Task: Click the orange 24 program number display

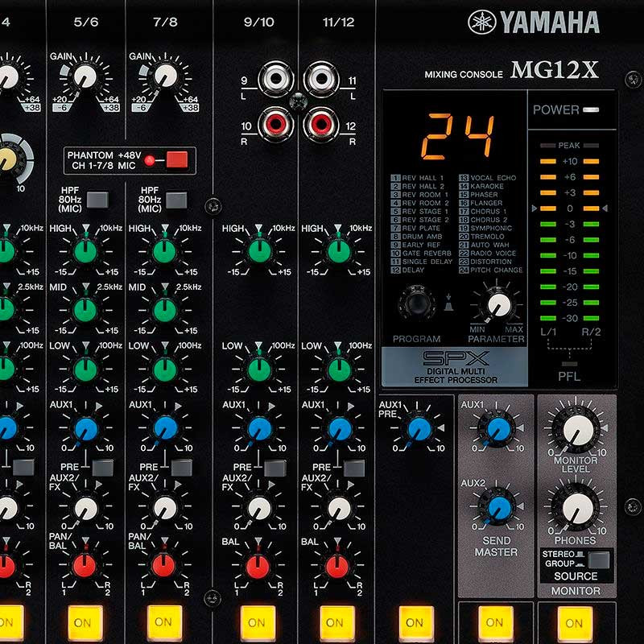Action: coord(457,137)
